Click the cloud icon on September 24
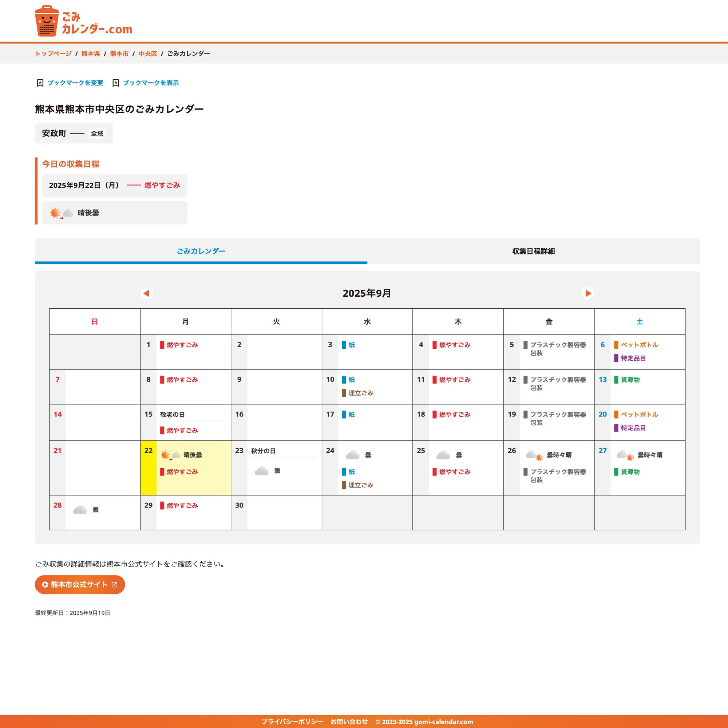Viewport: 728px width, 728px height. [352, 455]
